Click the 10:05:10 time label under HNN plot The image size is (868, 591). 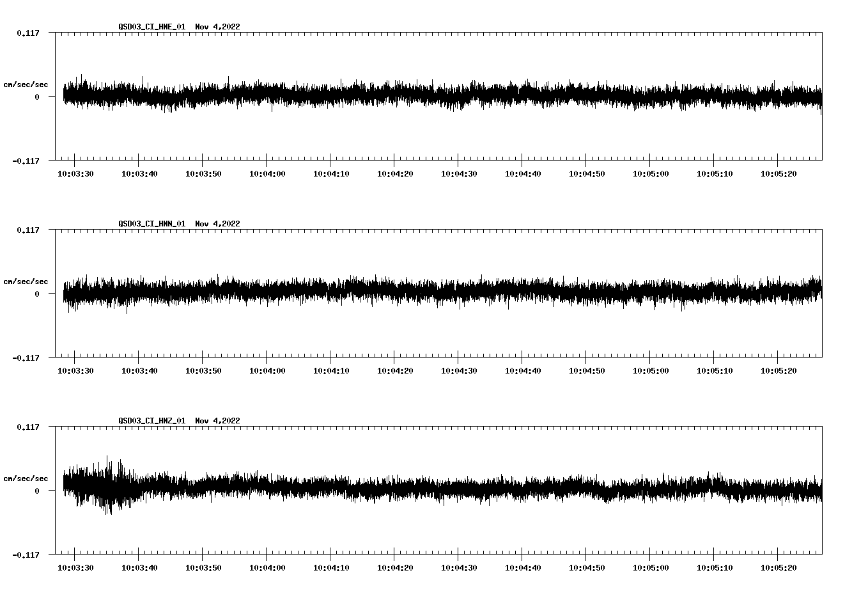(715, 371)
